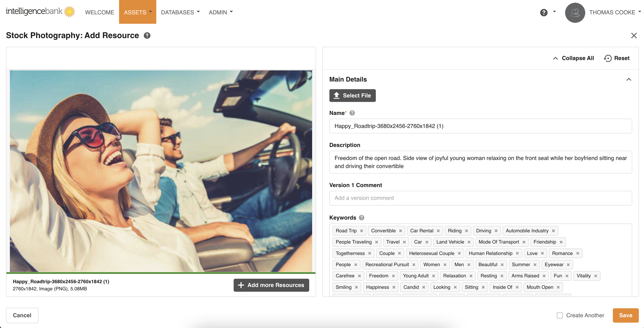Delete the Friendship keyword tag

(x=561, y=242)
